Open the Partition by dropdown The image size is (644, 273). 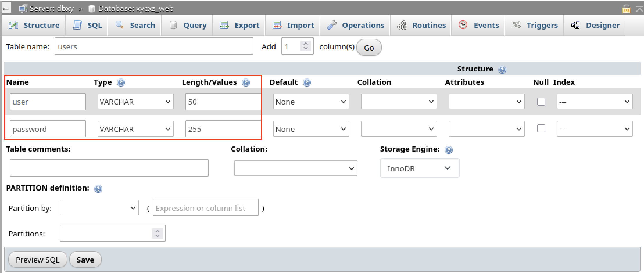99,208
